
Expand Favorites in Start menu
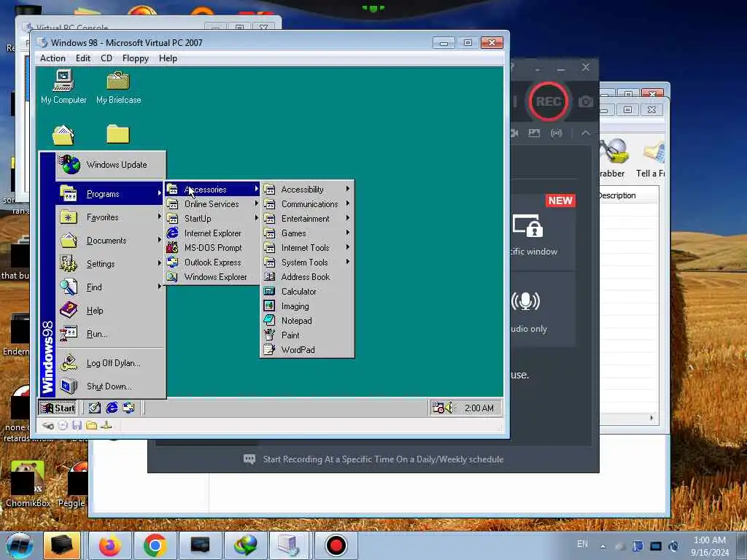(110, 217)
